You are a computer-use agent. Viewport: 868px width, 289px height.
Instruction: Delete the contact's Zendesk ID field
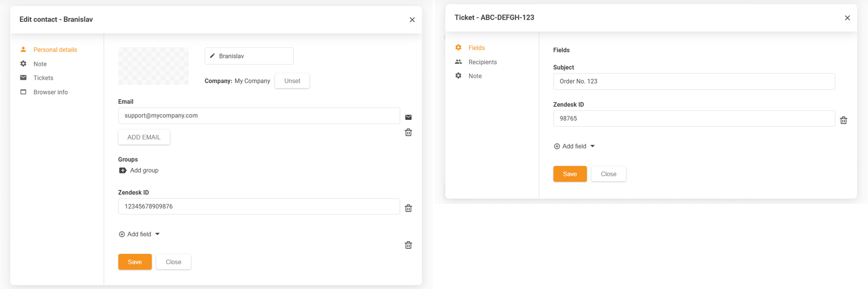408,208
